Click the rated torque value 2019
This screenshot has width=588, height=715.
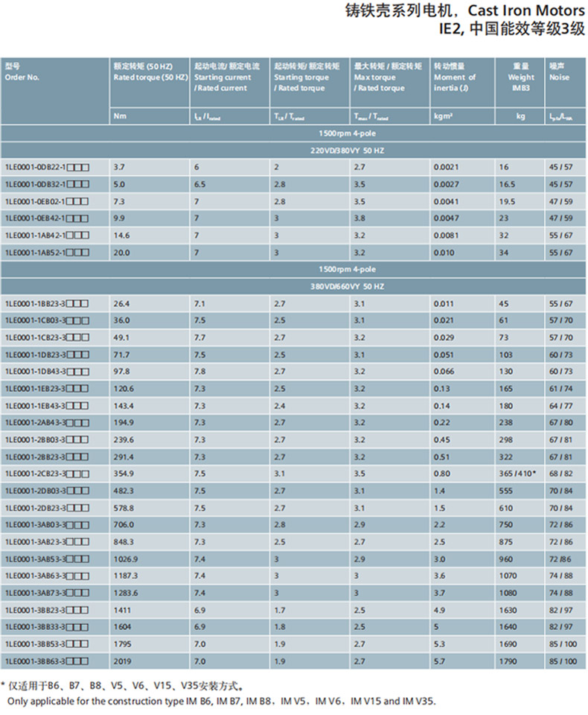122,661
